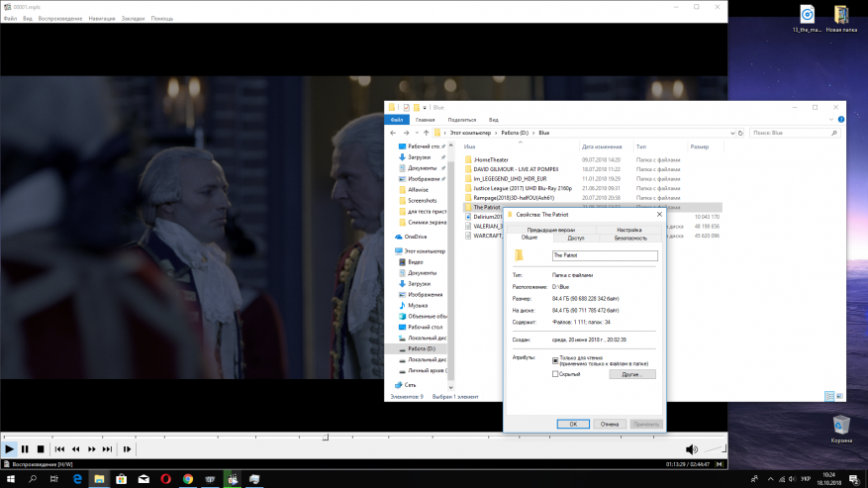Screen dimensions: 868x488
Task: Stop the video playback
Action: pyautogui.click(x=41, y=449)
